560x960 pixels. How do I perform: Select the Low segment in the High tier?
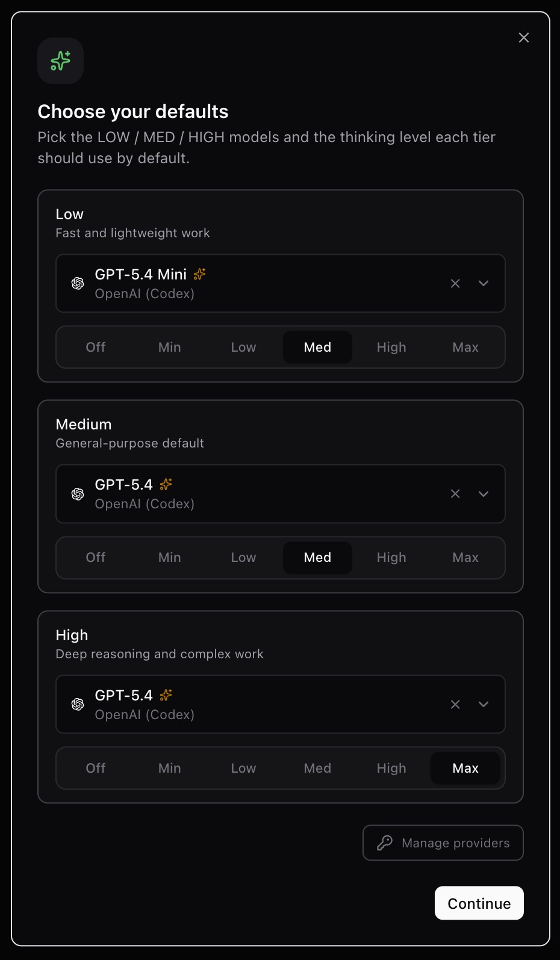pyautogui.click(x=243, y=768)
